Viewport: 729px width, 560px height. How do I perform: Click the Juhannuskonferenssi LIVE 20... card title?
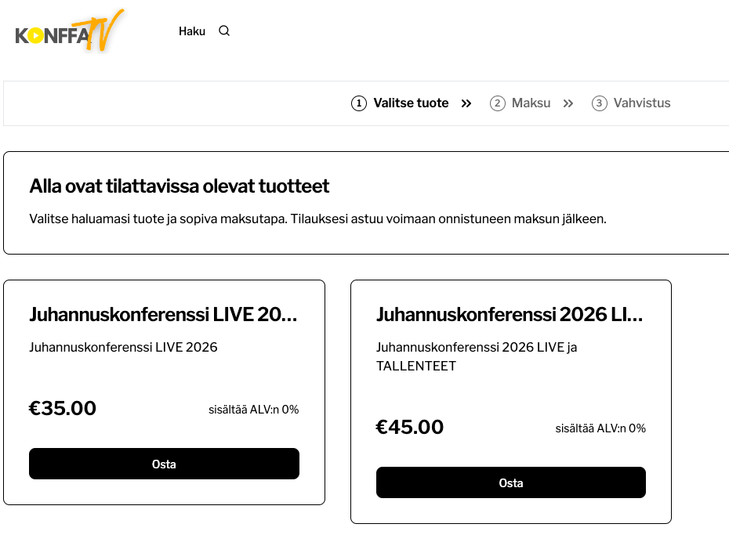tap(163, 314)
